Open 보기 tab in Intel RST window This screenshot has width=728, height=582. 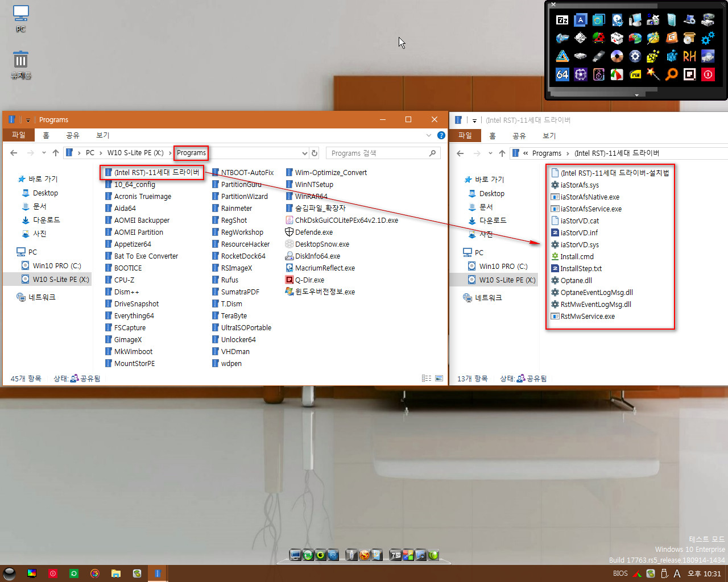click(x=549, y=136)
